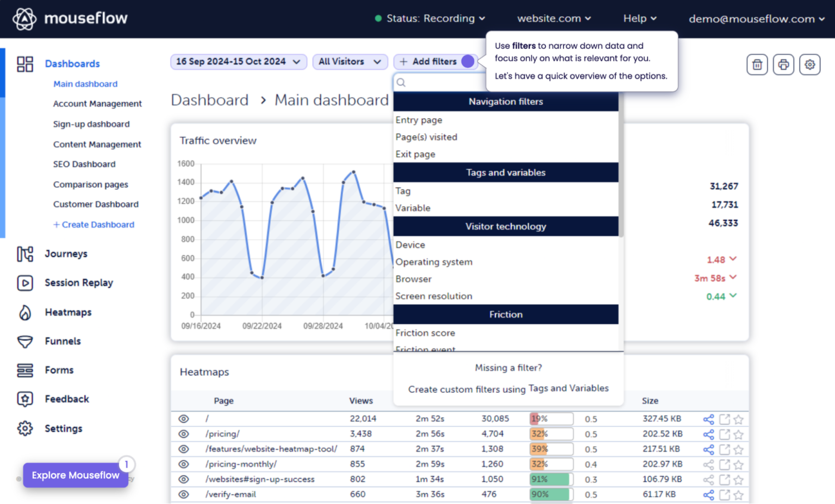Screen dimensions: 835x504
Task: Open Funnels section in sidebar
Action: tap(63, 341)
